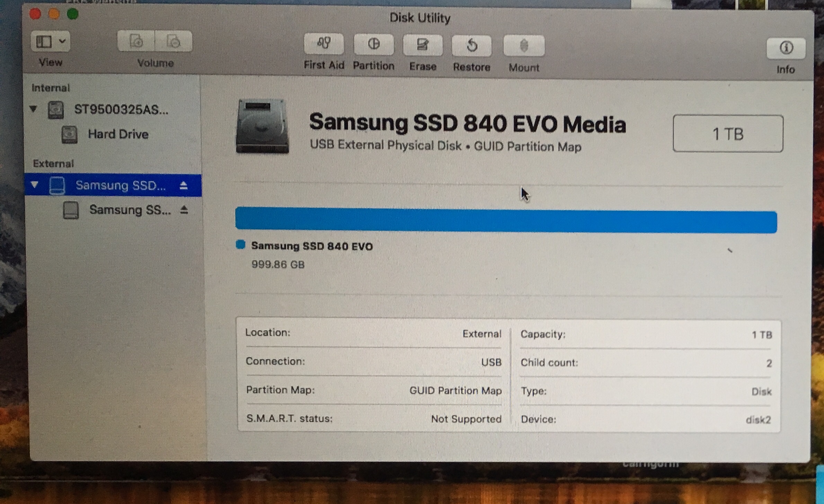Click the blue Samsung SSD legend swatch
The image size is (824, 504).
click(240, 245)
